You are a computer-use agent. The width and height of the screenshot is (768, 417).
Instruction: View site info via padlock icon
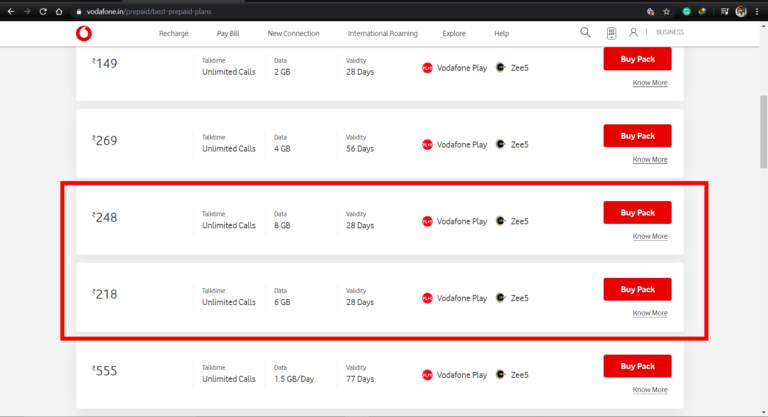78,12
